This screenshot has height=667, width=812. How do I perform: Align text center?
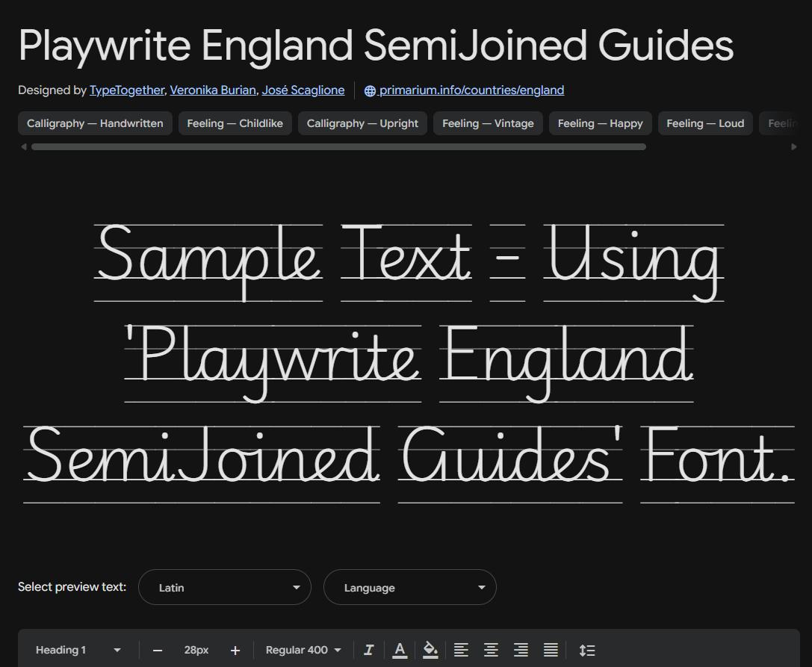[491, 650]
